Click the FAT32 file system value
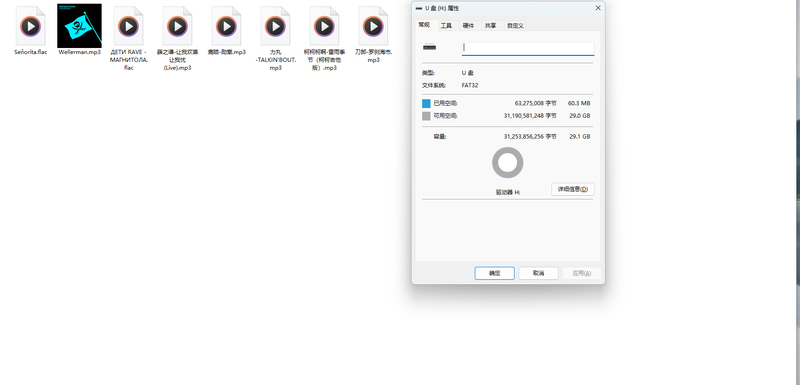The image size is (800, 385). click(470, 86)
